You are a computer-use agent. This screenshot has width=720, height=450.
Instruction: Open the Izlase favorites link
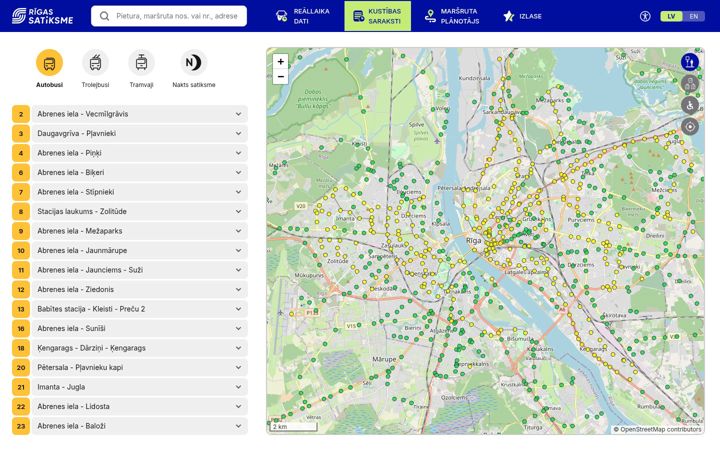point(523,16)
